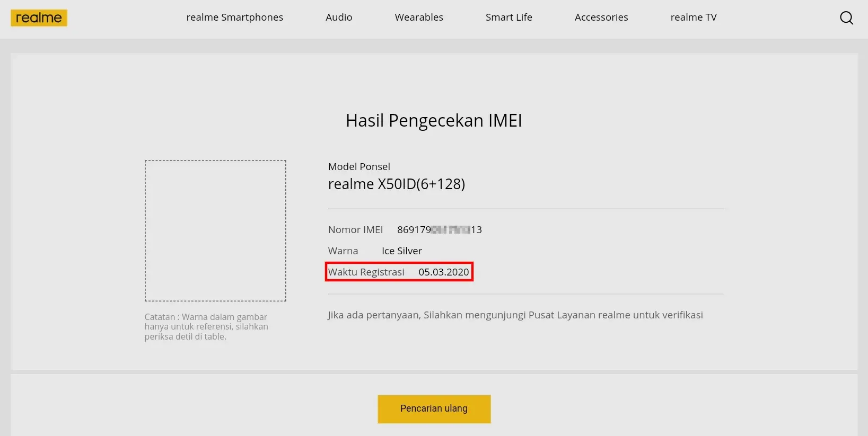Open realme Smartphones menu
This screenshot has height=436, width=868.
[x=234, y=17]
